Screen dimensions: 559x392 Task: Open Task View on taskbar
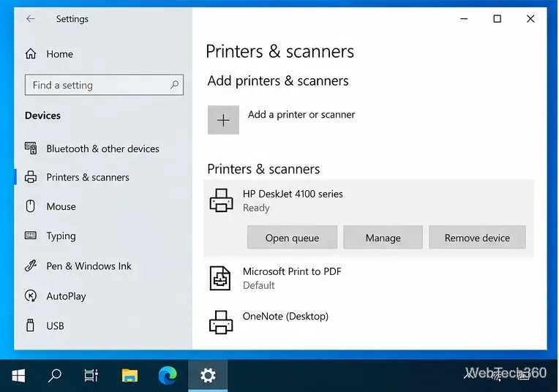click(91, 376)
